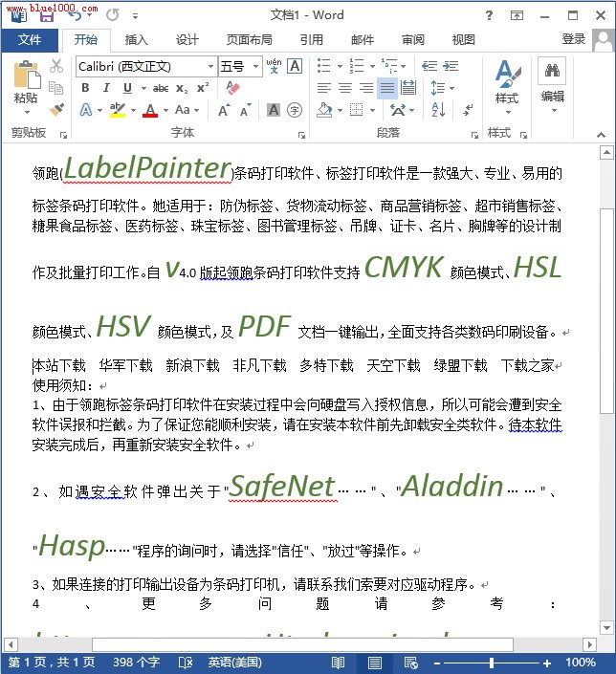Center align text
This screenshot has height=674, width=616.
pos(345,88)
